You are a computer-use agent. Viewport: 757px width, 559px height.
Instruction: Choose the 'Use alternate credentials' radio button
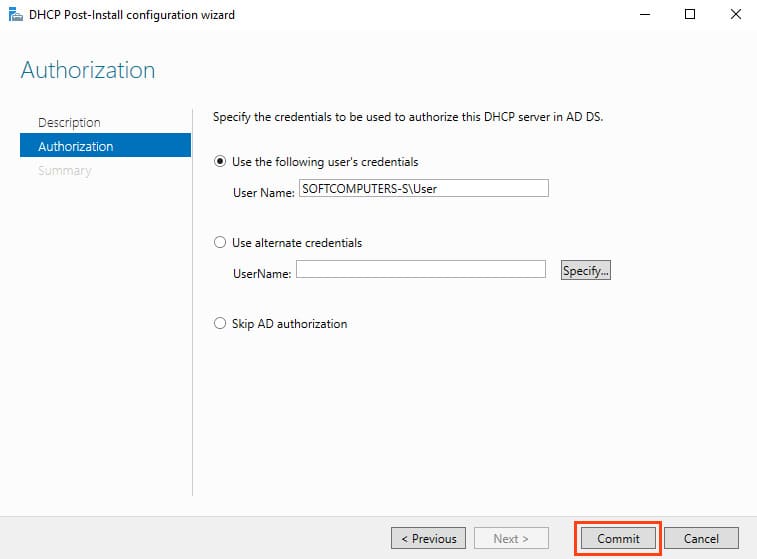[x=221, y=243]
